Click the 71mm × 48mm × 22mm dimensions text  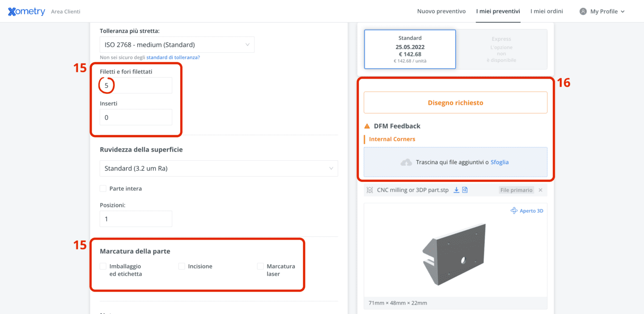pyautogui.click(x=398, y=303)
